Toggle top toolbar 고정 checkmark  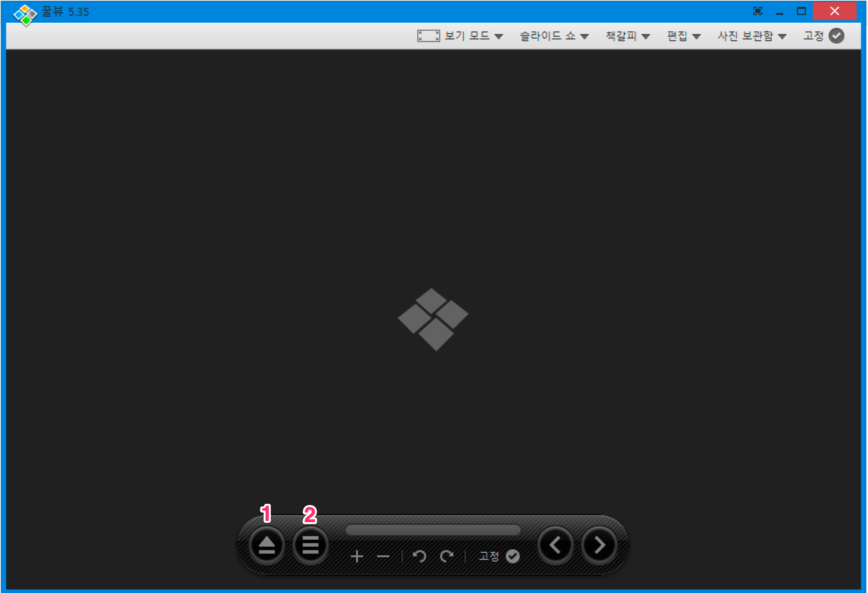click(x=836, y=36)
